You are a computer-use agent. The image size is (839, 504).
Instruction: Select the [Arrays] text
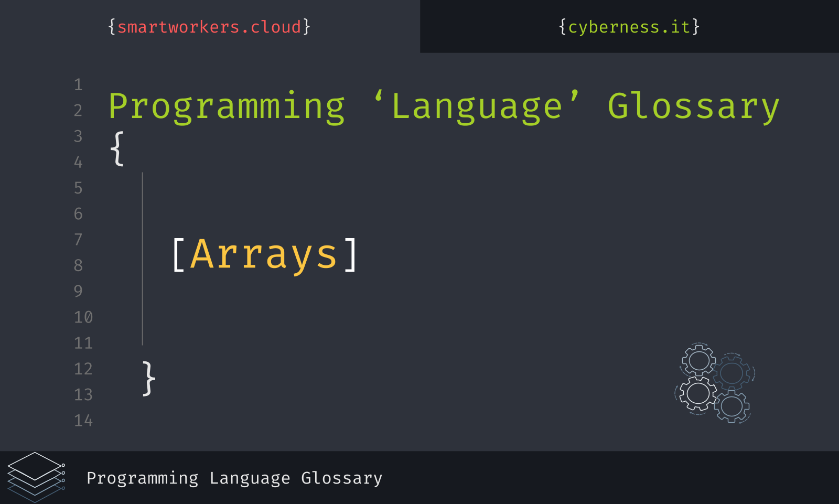265,255
